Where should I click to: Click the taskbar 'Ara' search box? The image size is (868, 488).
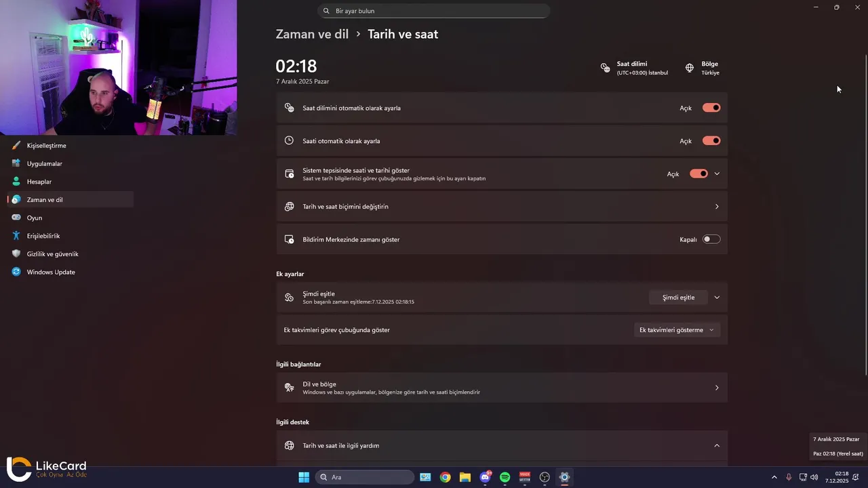[365, 477]
